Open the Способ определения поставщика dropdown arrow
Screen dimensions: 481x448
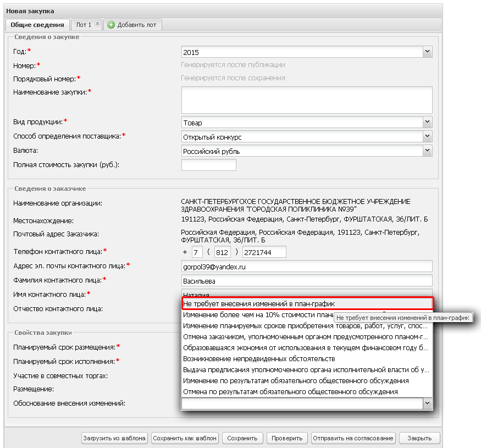click(427, 136)
